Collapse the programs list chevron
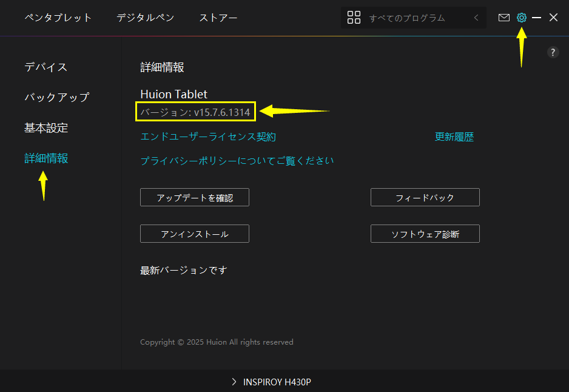The image size is (569, 392). tap(476, 18)
